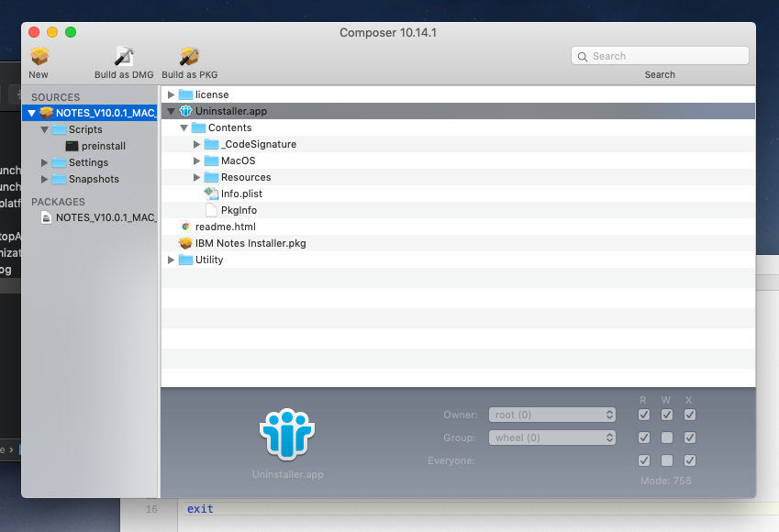
Task: Click the preinstall script terminal icon
Action: point(72,146)
